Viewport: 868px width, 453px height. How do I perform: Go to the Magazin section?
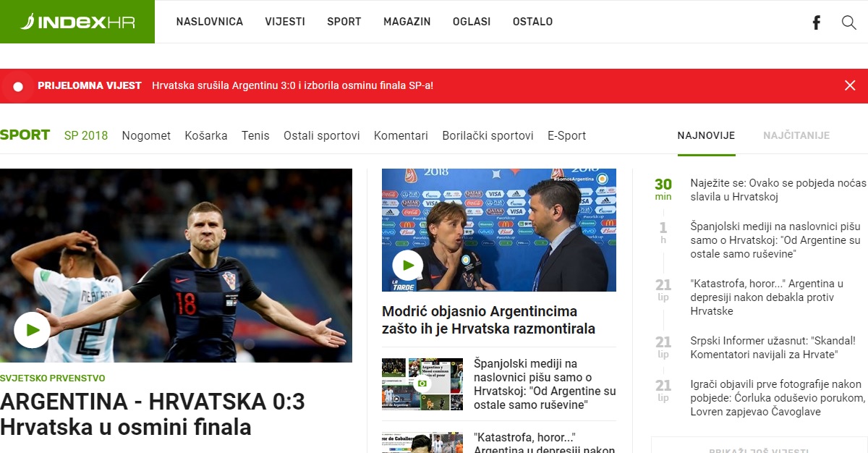[407, 22]
